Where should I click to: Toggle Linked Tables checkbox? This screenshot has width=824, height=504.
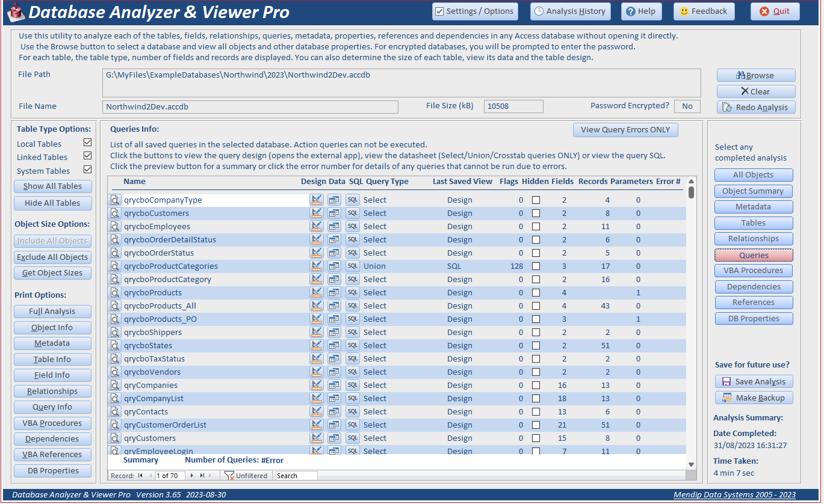[88, 156]
